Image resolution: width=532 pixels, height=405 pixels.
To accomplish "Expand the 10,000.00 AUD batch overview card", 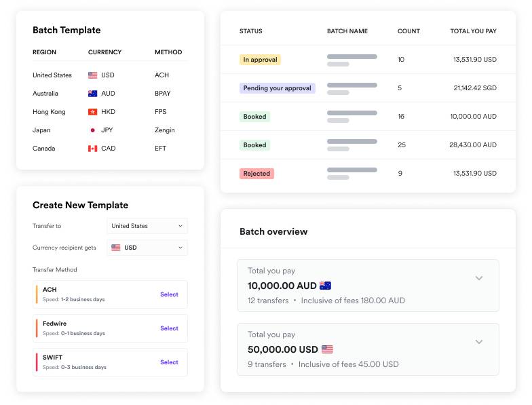I will pos(479,278).
